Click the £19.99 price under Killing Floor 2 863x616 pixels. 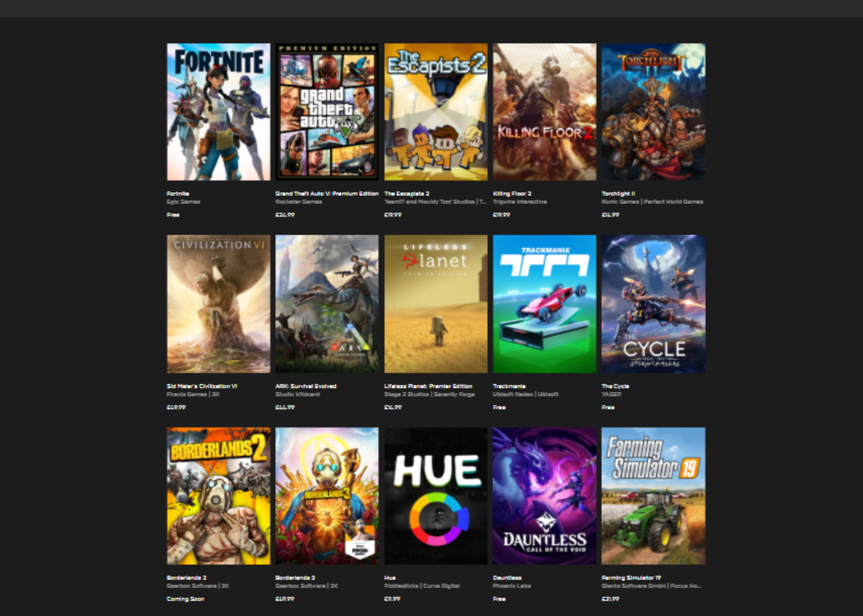click(502, 215)
